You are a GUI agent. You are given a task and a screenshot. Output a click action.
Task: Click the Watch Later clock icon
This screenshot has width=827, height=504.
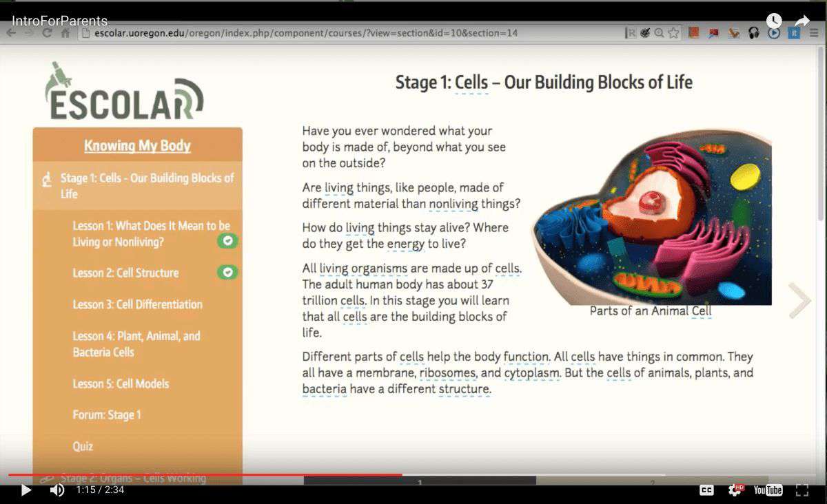774,21
